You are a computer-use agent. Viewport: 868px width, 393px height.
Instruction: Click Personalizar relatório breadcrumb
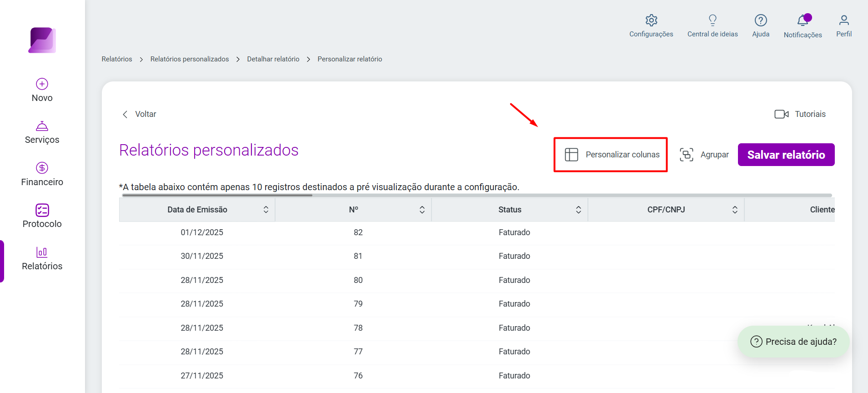click(x=350, y=59)
